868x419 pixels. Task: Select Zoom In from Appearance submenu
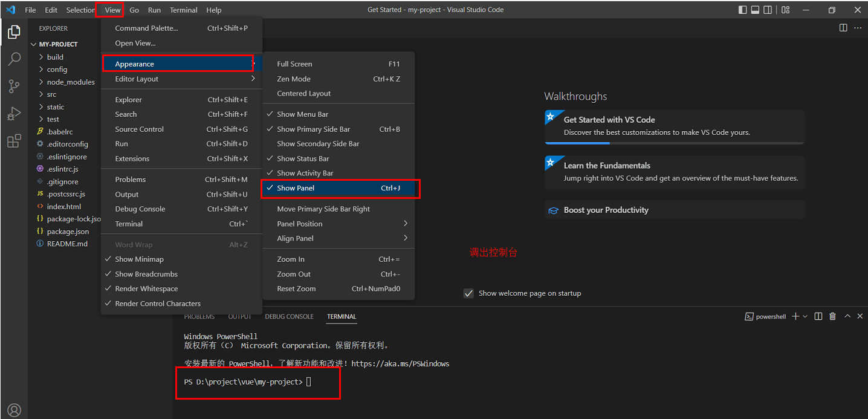tap(338, 259)
